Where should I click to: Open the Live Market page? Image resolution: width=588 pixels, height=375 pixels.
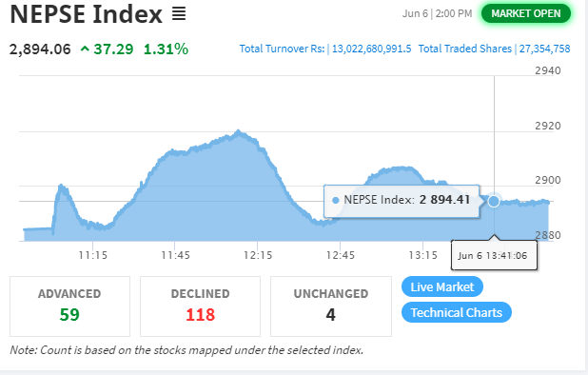pyautogui.click(x=442, y=286)
